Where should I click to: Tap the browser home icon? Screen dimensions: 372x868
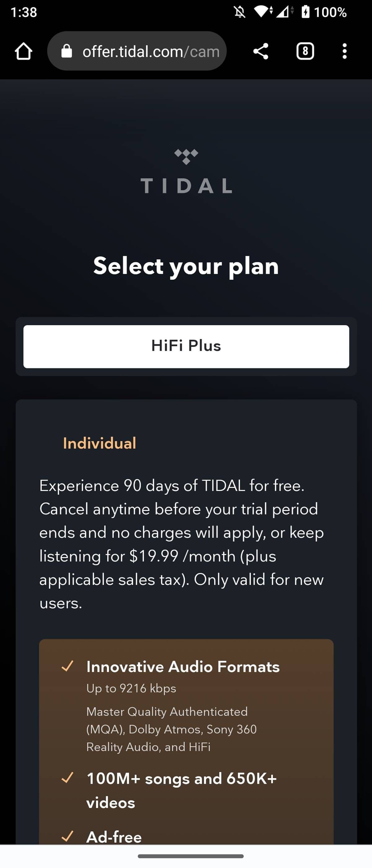(23, 51)
